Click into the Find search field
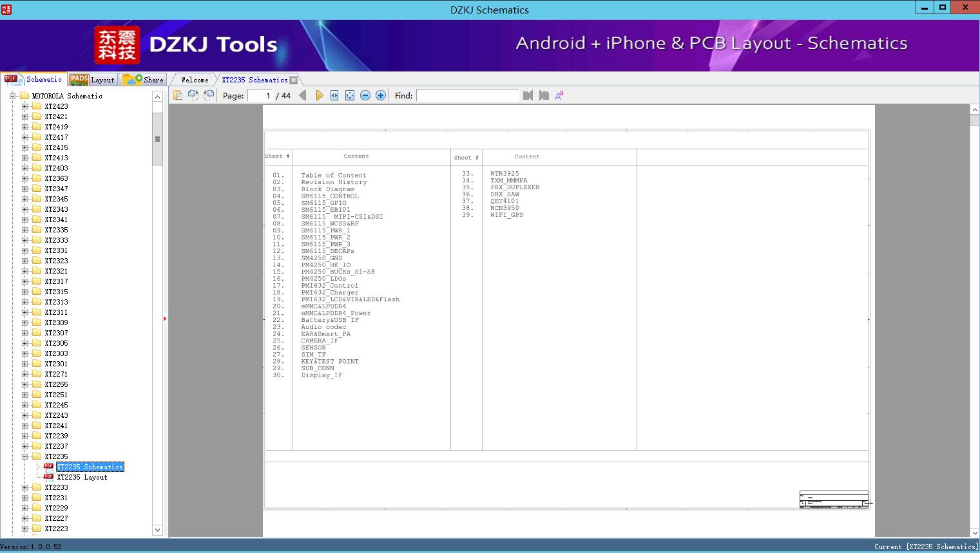This screenshot has width=980, height=553. [468, 95]
